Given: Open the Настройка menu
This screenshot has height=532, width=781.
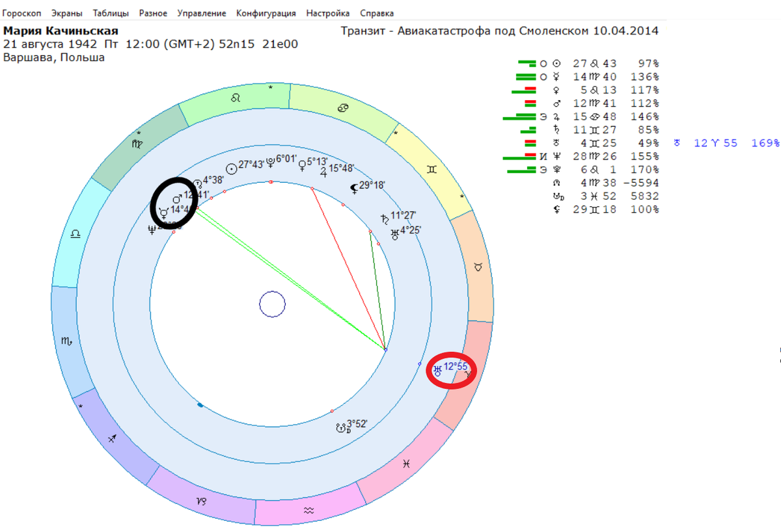Looking at the screenshot, I should coord(327,13).
